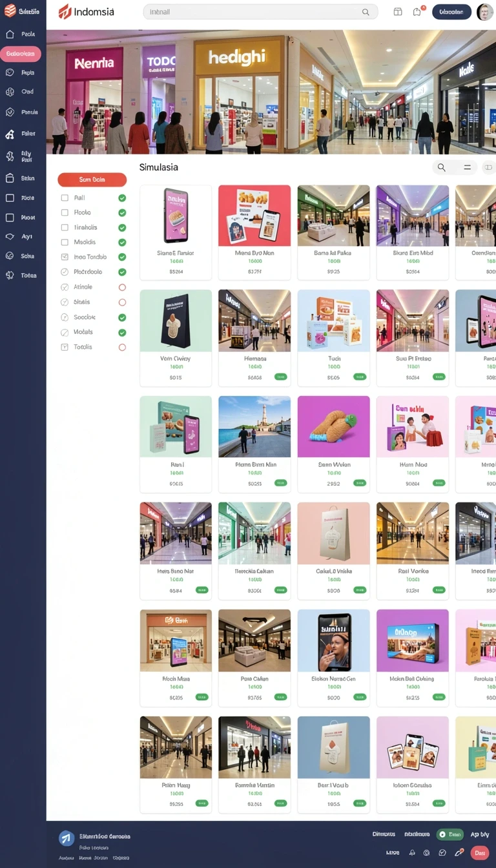496x868 pixels.
Task: Open the 'Slokan Narad Gan' tablet thumbnail
Action: point(333,641)
